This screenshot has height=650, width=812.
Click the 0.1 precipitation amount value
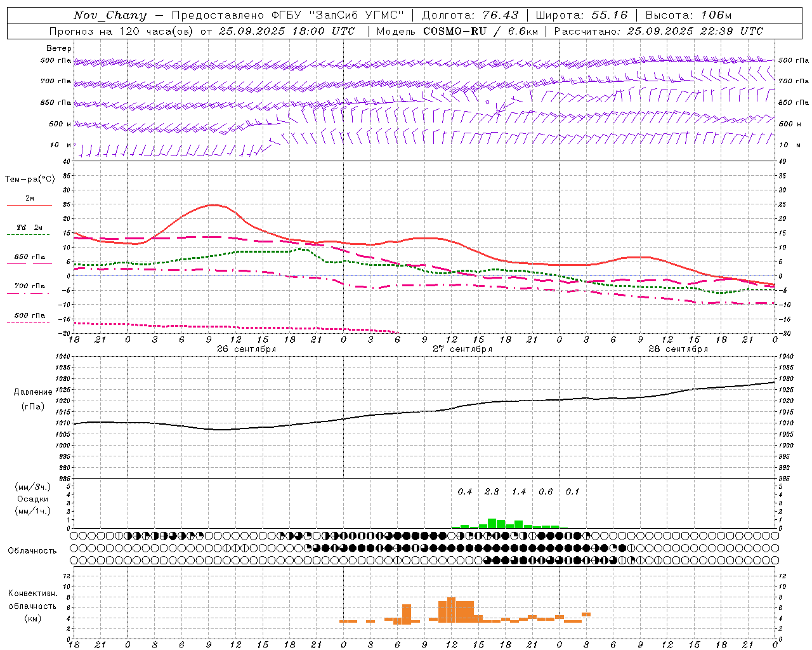[x=572, y=491]
